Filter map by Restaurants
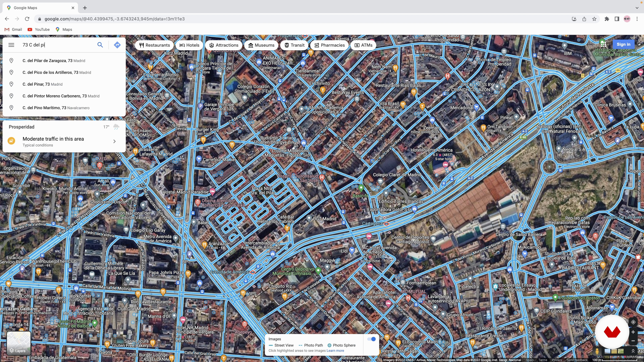 (x=154, y=45)
